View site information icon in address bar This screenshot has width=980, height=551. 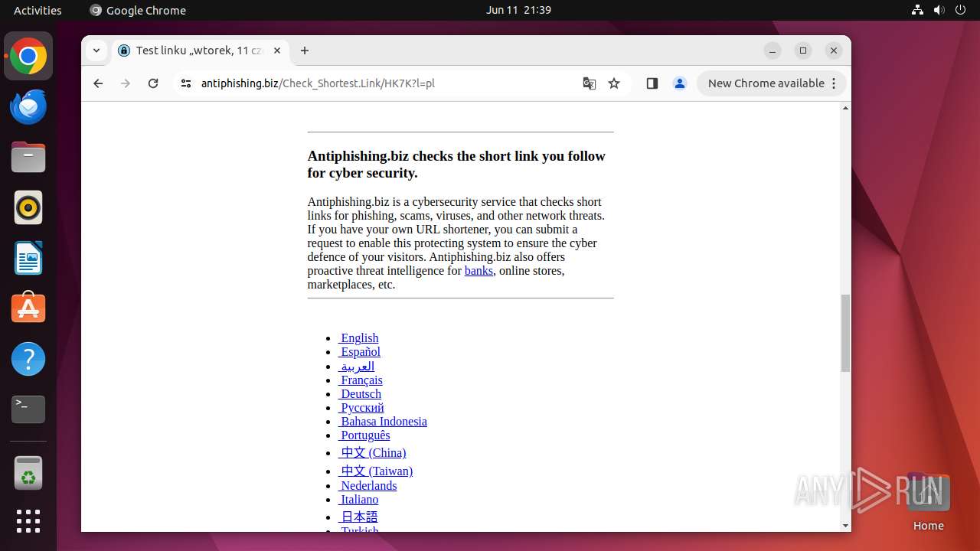185,83
